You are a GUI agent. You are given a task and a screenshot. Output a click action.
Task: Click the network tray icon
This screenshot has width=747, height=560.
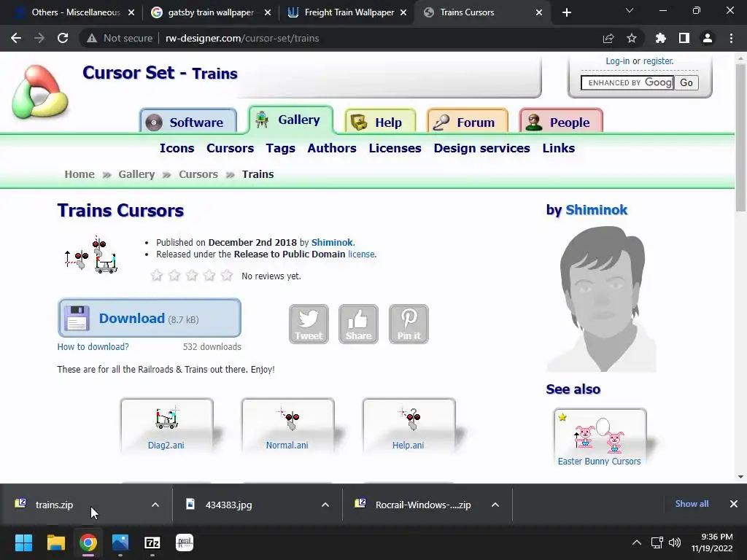click(657, 542)
